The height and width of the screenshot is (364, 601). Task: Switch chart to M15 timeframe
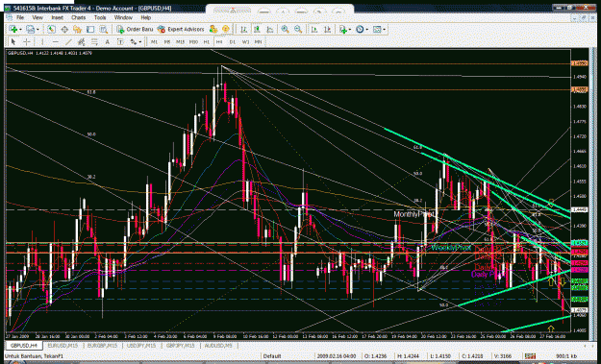point(180,41)
